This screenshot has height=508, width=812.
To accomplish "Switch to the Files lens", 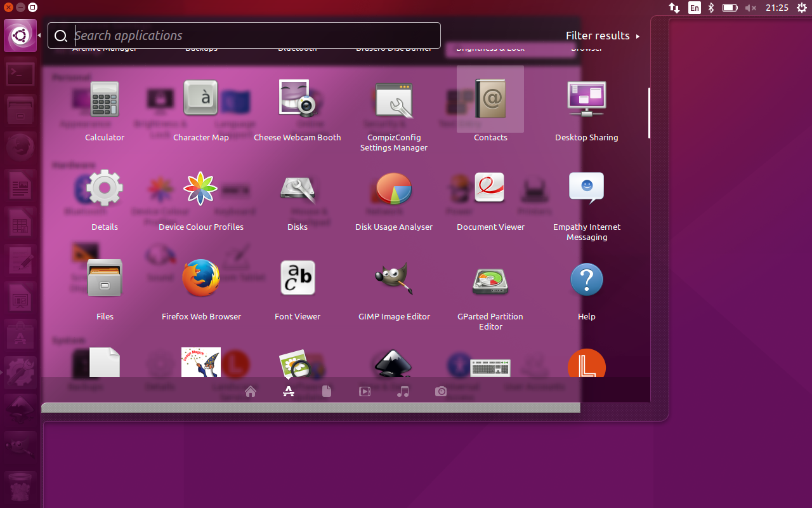I will [327, 391].
